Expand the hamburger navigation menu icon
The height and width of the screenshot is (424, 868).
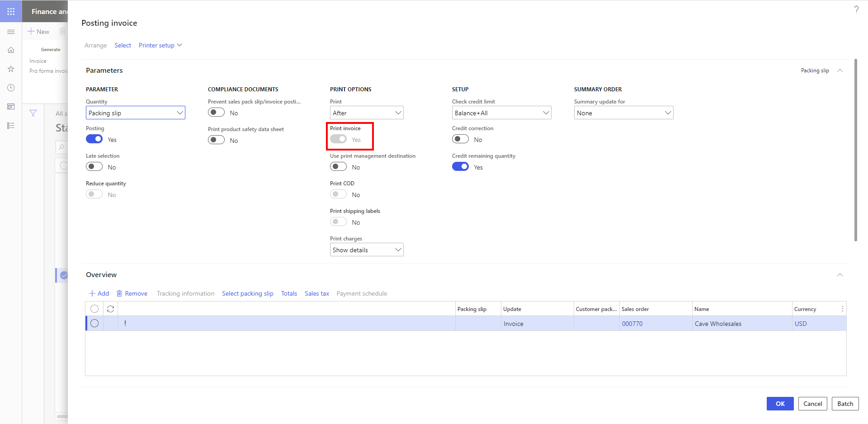pyautogui.click(x=11, y=32)
